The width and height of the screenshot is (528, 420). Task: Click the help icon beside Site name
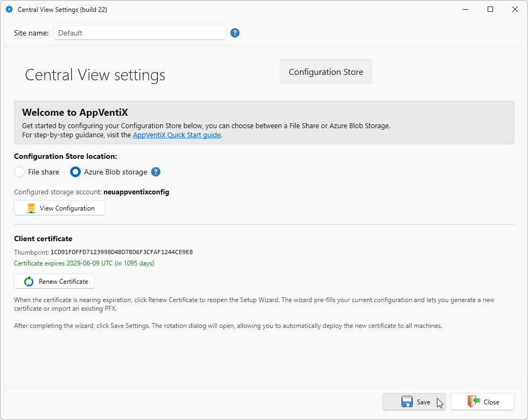click(x=235, y=33)
